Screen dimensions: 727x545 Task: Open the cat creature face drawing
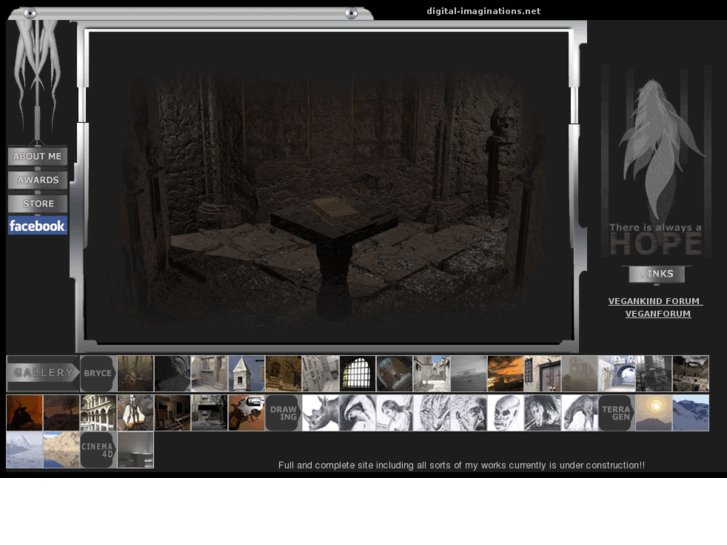(x=432, y=413)
